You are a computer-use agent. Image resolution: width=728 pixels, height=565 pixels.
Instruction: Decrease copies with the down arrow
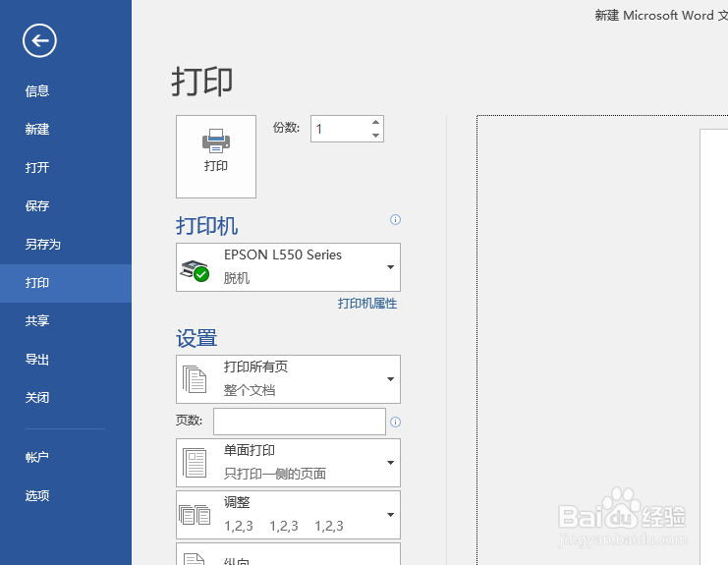(376, 135)
